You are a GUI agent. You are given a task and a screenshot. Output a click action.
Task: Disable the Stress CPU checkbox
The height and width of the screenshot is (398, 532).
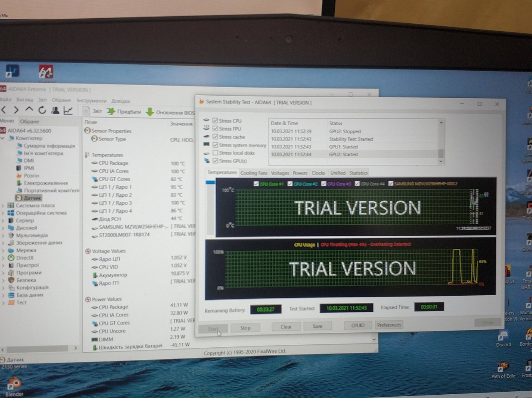(x=215, y=121)
